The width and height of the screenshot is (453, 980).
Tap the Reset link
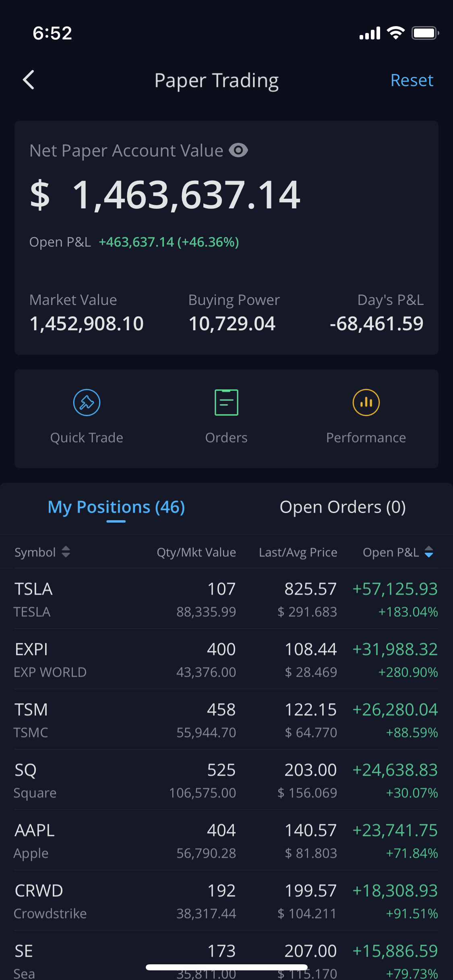point(412,80)
